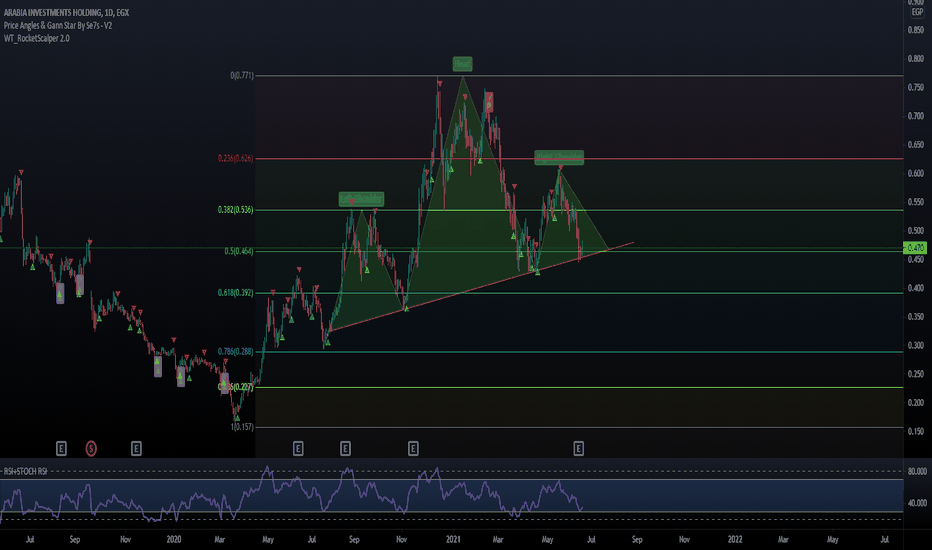Click the '0.300' value on the price axis
This screenshot has width=932, height=550.
[916, 345]
